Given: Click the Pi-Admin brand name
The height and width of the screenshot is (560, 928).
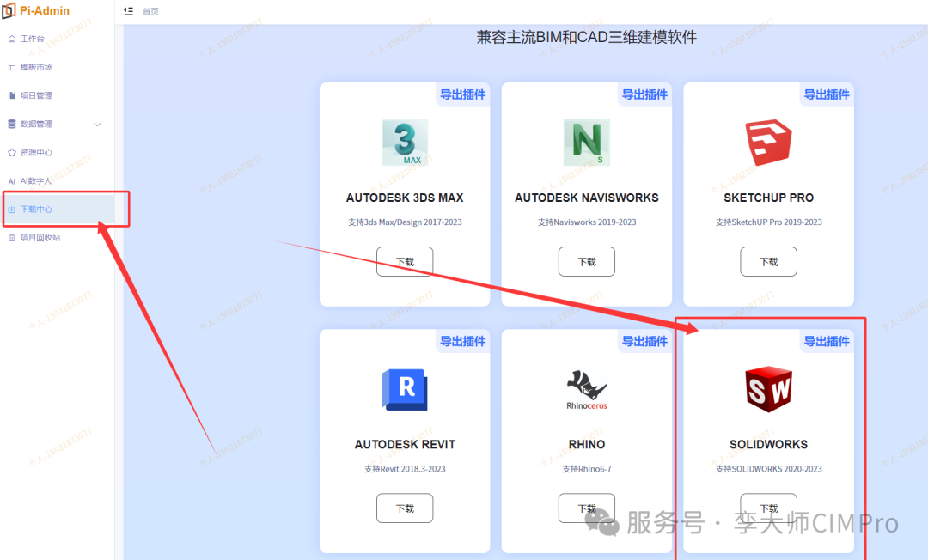Looking at the screenshot, I should [45, 10].
